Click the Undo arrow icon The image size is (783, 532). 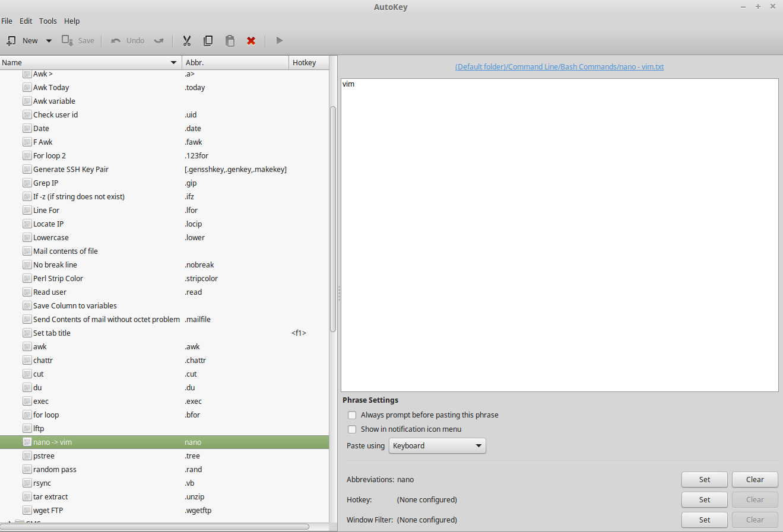[116, 41]
